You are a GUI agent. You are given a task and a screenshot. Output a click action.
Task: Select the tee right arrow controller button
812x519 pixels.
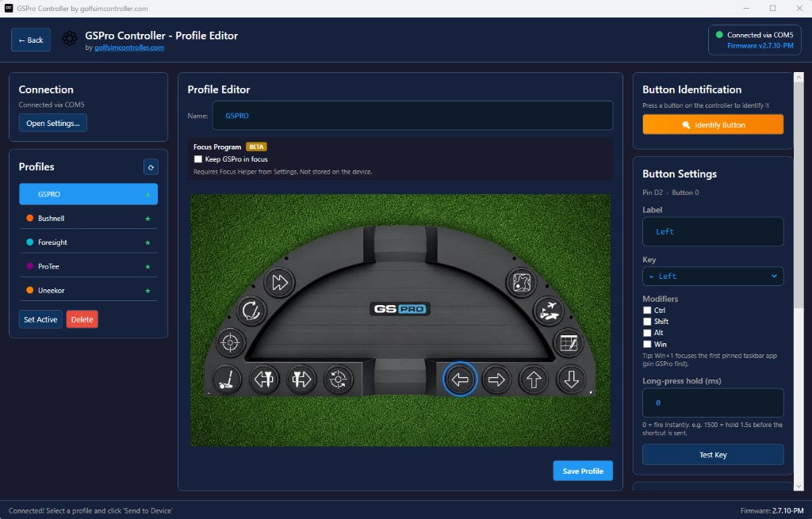point(301,380)
